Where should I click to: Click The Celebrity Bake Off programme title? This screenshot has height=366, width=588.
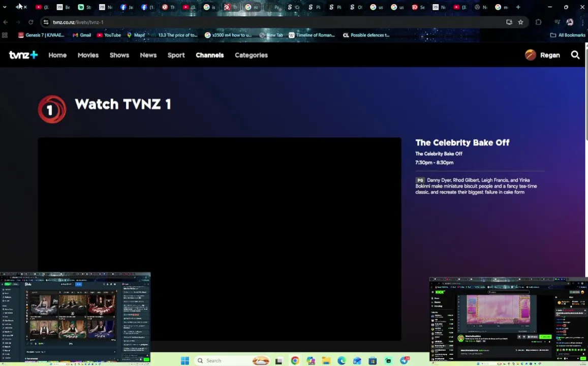[462, 142]
